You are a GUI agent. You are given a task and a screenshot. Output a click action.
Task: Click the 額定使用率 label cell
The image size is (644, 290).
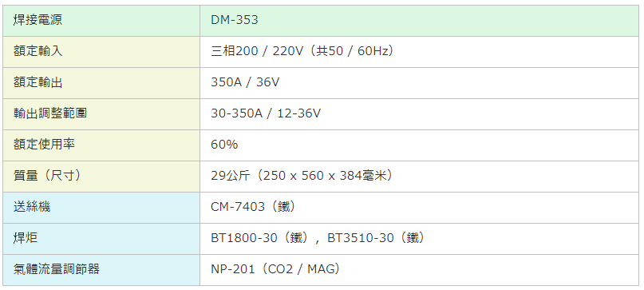pyautogui.click(x=101, y=145)
